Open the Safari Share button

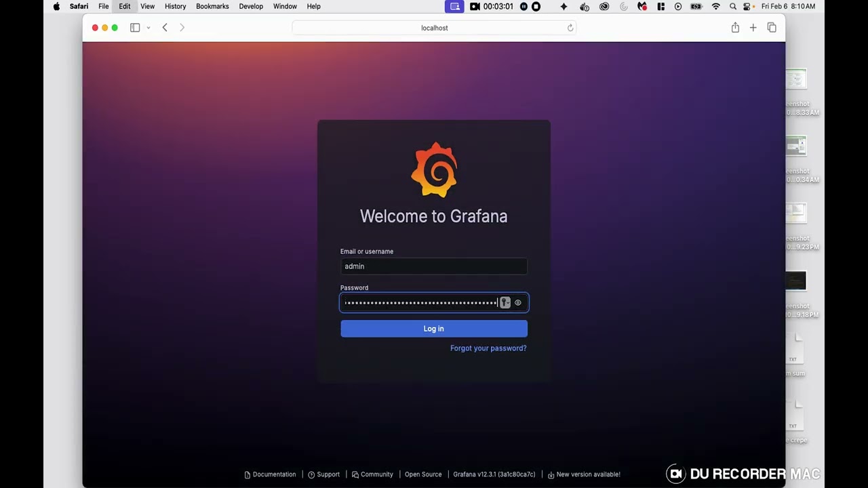click(x=735, y=28)
